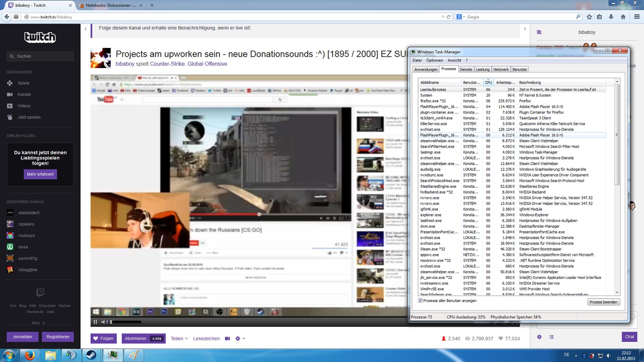Open search engine selector dropdown
Screen dimensions: 644x362
pos(461,17)
